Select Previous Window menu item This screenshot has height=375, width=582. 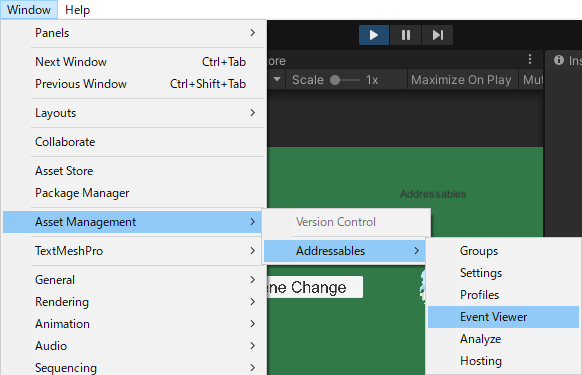click(x=134, y=84)
